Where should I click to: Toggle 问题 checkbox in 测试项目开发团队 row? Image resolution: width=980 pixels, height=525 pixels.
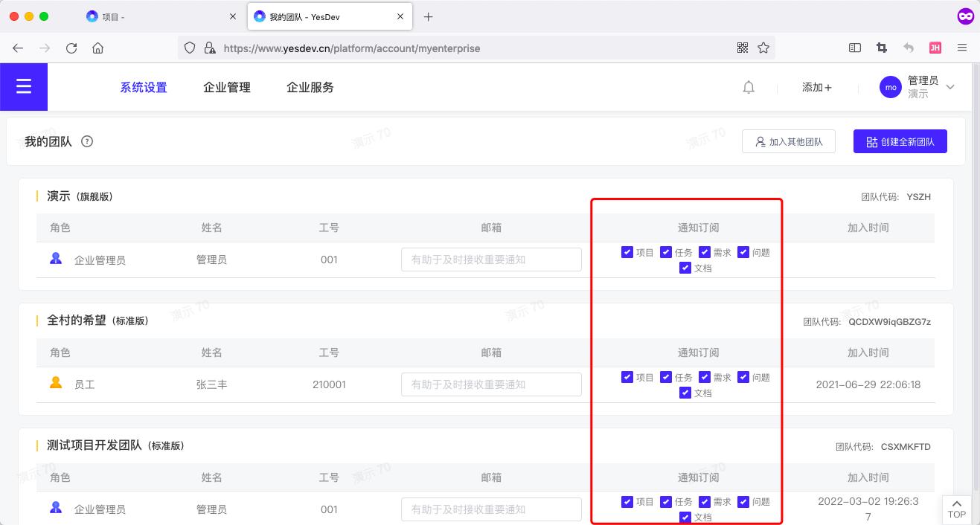743,502
